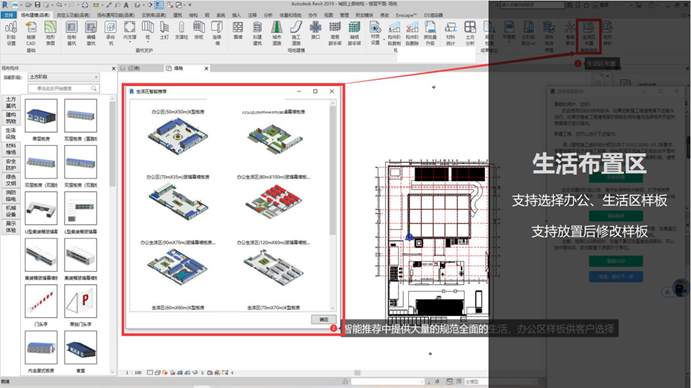This screenshot has height=388, width=691.
Task: Select the 地形表面 terrain surface tool
Action: 50,34
